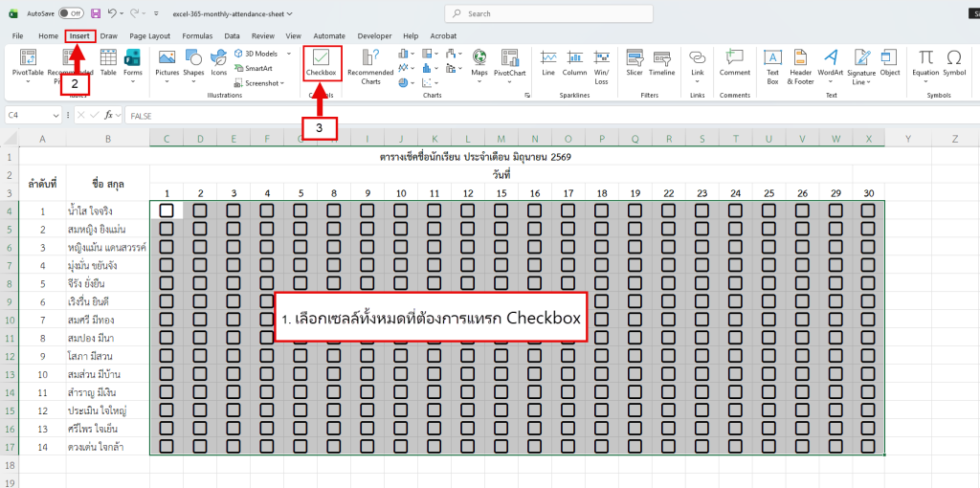Switch to the Home tab
This screenshot has width=980, height=488.
point(48,36)
